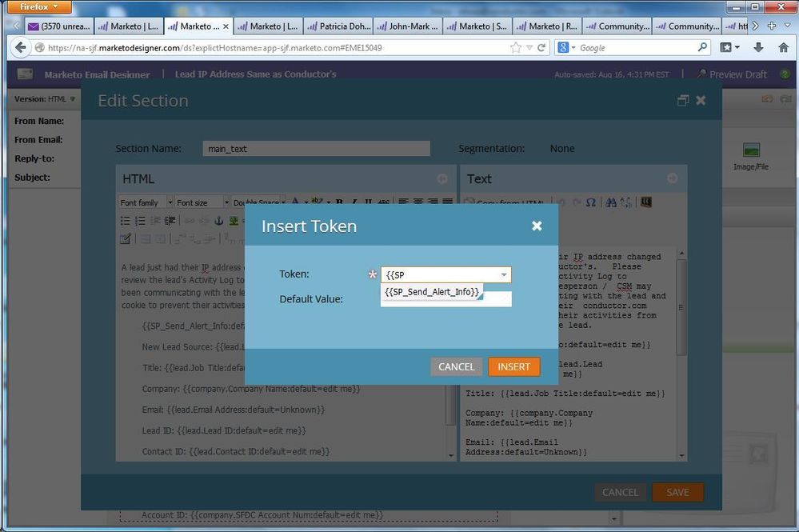Click the Firefox downloads arrow icon
The image size is (799, 532).
758,47
